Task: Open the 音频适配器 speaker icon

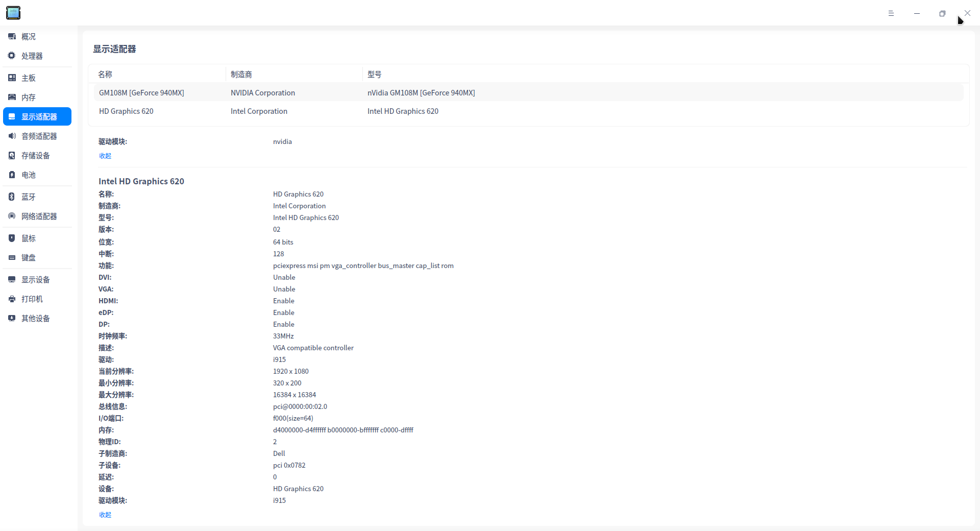Action: [12, 136]
